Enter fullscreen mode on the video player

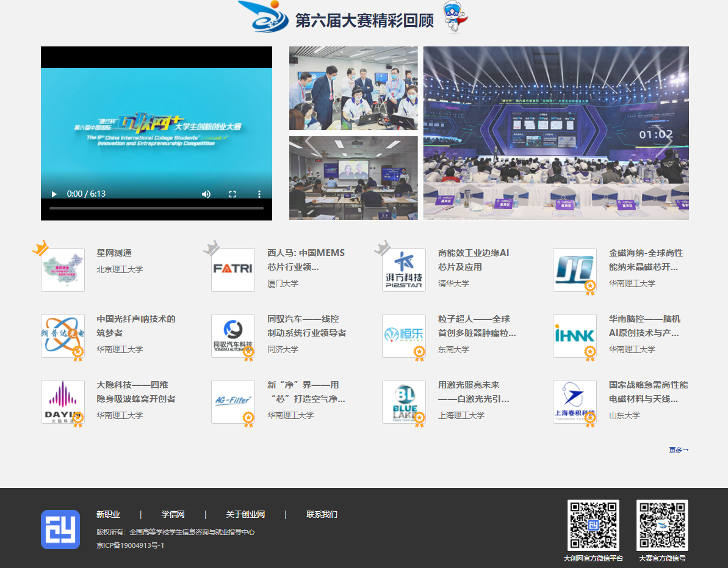232,194
